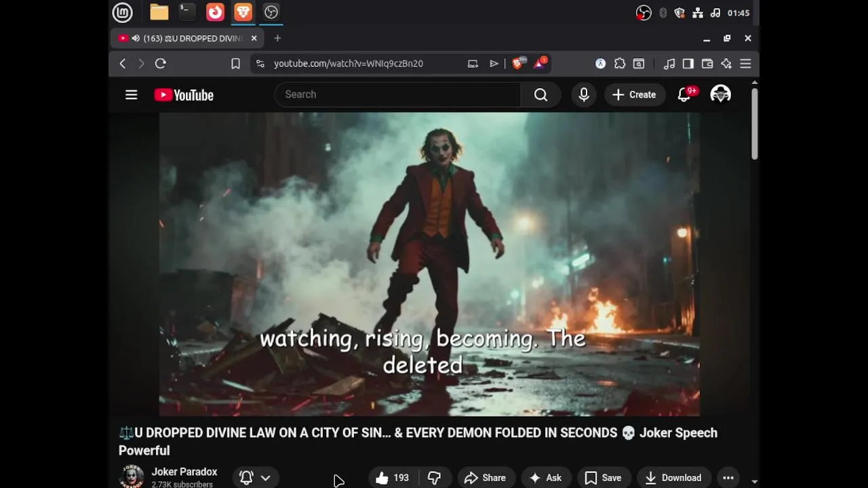This screenshot has width=868, height=488.
Task: Open OBS Studio from the panel
Action: pyautogui.click(x=271, y=12)
